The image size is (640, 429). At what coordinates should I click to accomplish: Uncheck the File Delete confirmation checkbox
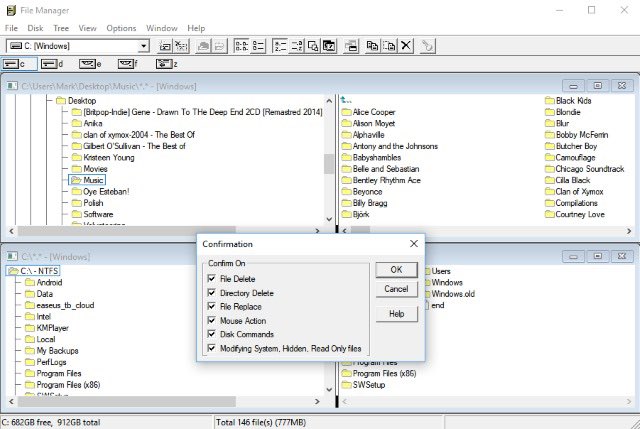click(211, 279)
